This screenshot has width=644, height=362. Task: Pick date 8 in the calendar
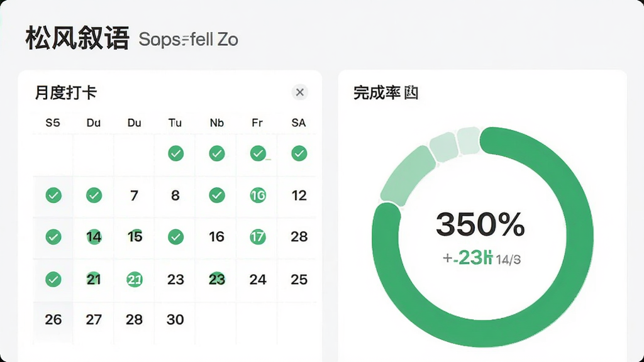(x=175, y=195)
